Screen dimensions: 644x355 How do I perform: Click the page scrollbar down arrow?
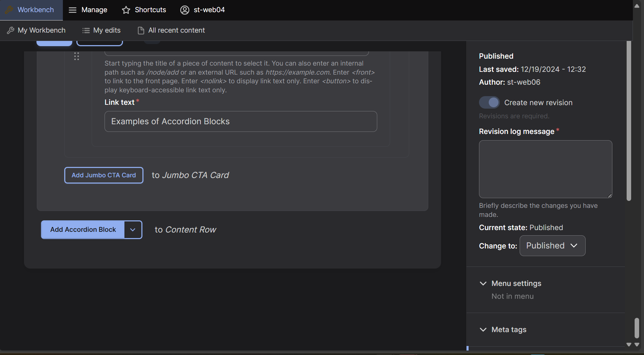(x=637, y=345)
